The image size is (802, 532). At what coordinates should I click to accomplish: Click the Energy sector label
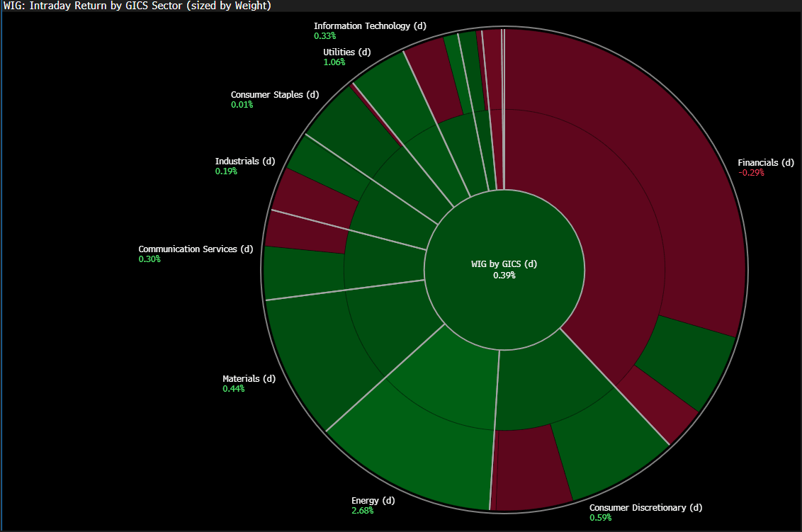click(373, 500)
